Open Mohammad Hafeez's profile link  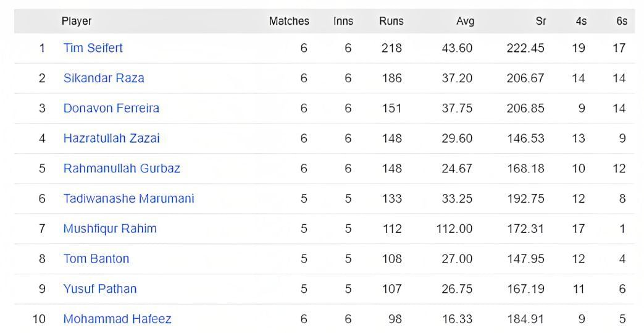coord(117,319)
